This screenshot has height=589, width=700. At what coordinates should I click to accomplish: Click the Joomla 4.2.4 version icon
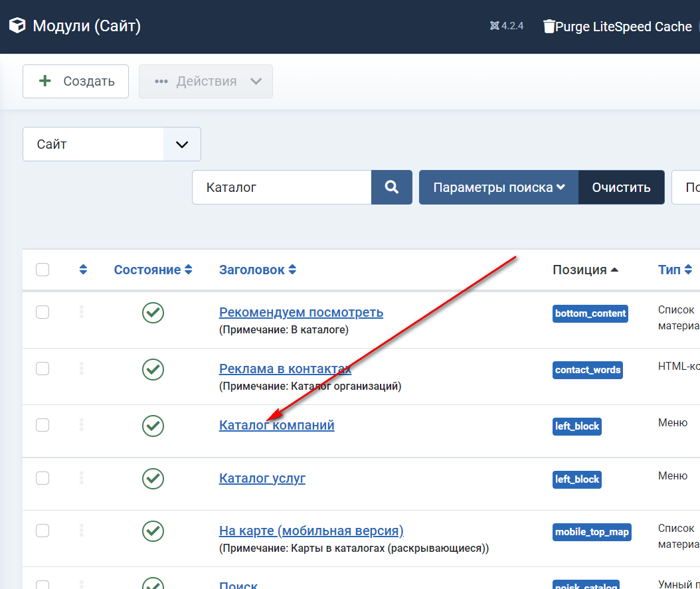pos(494,27)
